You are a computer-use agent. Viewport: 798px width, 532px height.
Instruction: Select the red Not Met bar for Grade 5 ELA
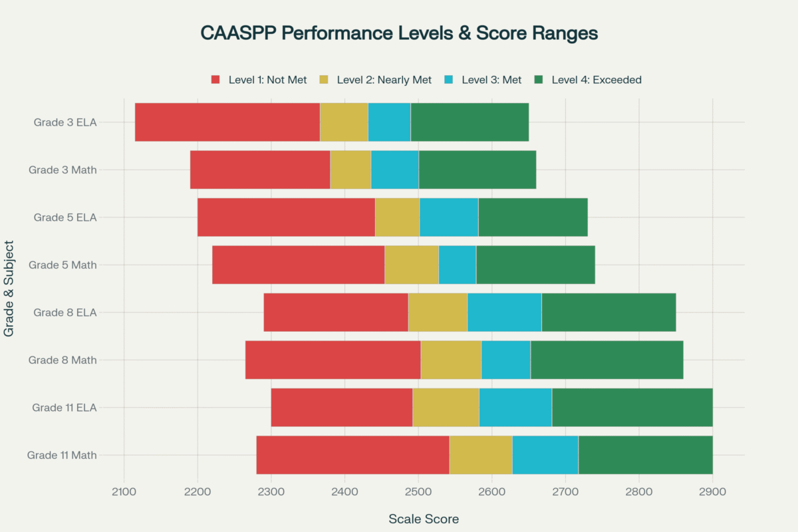[287, 217]
